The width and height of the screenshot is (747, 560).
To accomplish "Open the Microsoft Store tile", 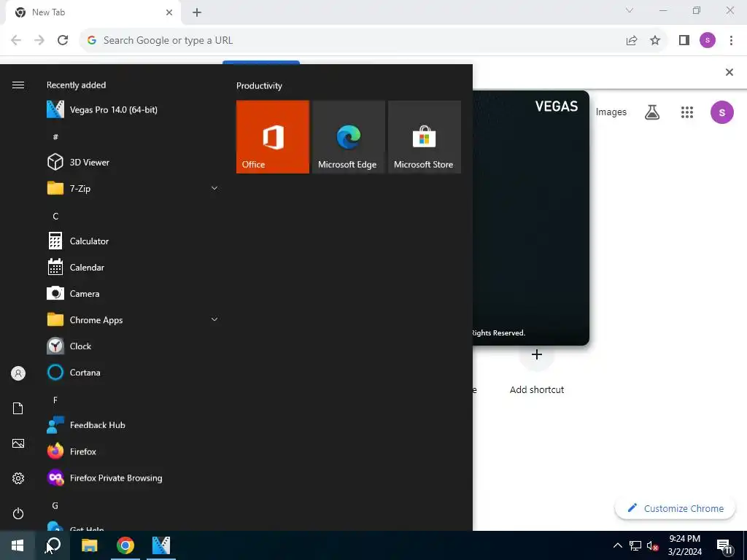I will point(424,136).
